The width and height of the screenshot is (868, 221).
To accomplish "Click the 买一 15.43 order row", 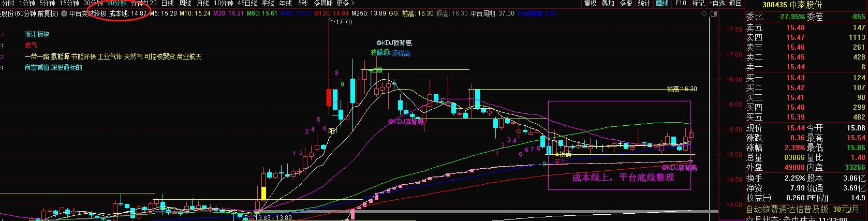I will point(806,78).
